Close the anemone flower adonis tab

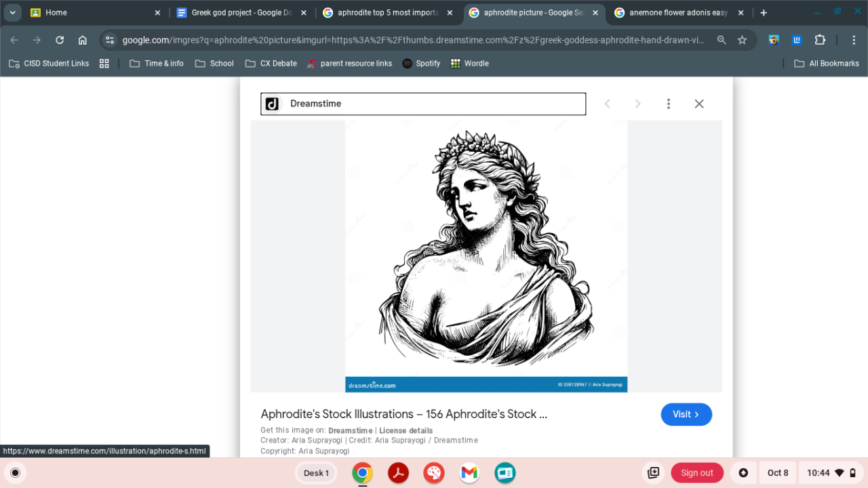[x=741, y=13]
